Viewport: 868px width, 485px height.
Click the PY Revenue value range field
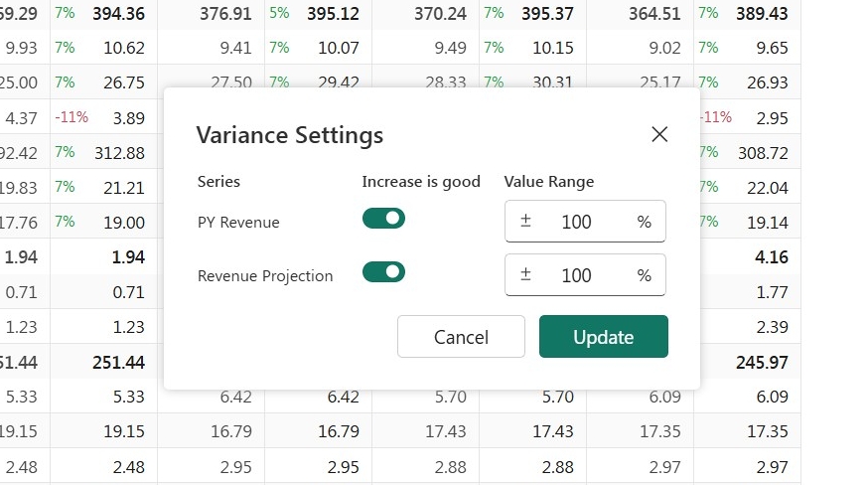click(585, 222)
